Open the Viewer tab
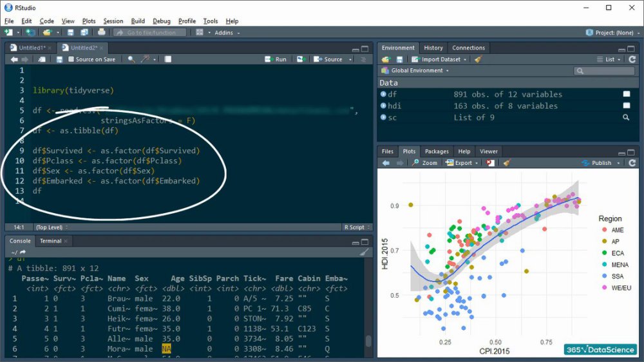644x362 pixels. point(488,151)
